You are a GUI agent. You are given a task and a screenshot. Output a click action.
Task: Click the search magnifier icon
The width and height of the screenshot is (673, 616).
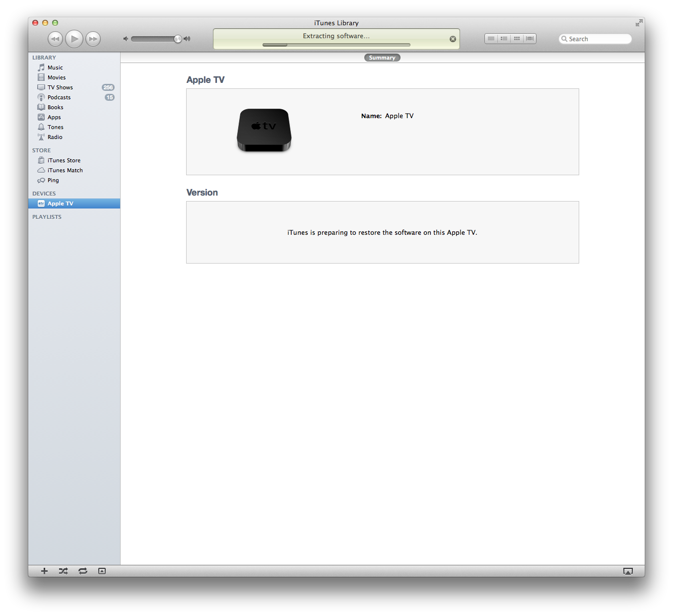point(564,39)
